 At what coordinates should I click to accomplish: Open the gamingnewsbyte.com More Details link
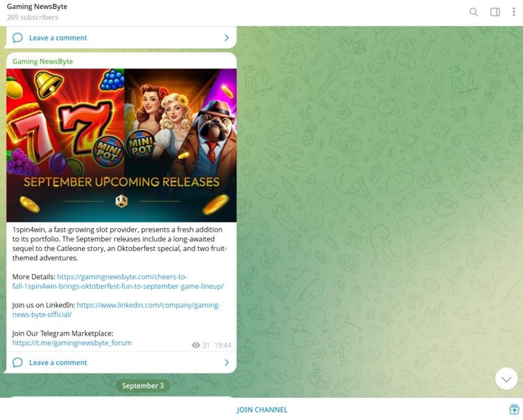tap(121, 277)
